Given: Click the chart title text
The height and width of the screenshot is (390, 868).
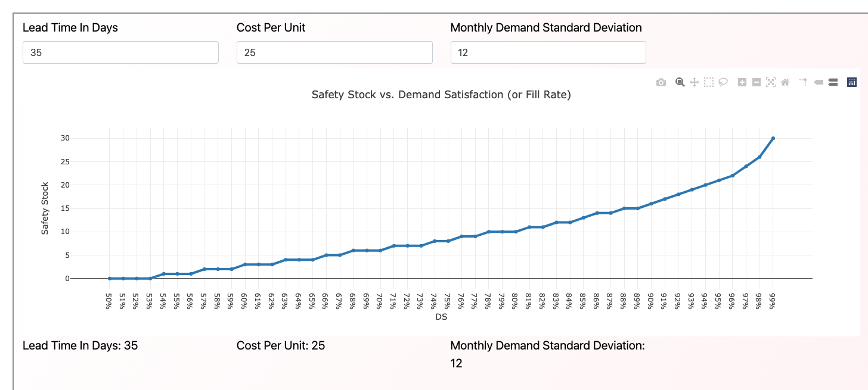Looking at the screenshot, I should [441, 95].
